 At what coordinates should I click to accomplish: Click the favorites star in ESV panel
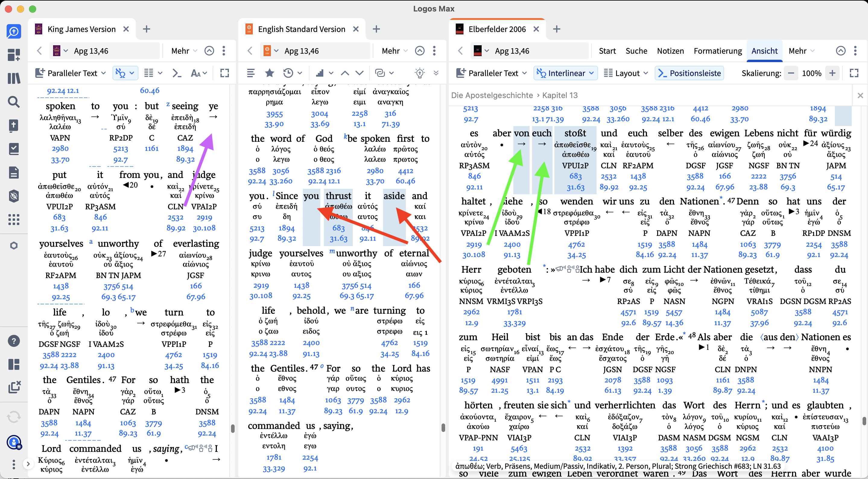[x=269, y=73]
